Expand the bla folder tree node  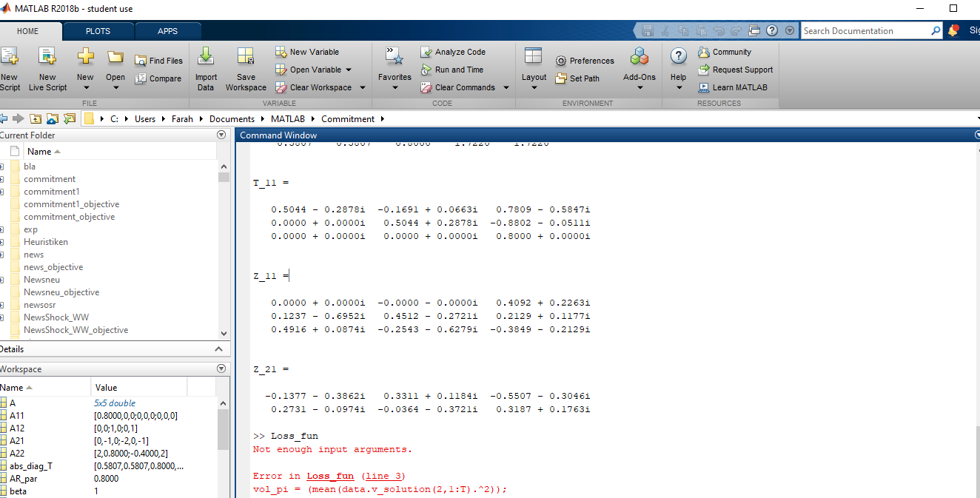[x=2, y=166]
